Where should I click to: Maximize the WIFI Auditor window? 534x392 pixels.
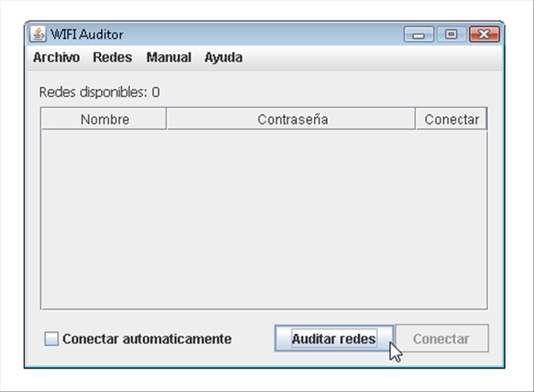[451, 34]
